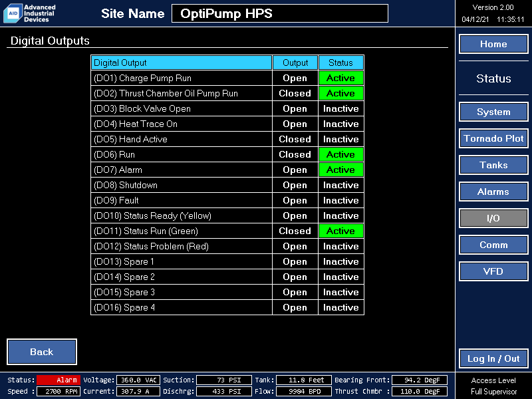Select the I/O page button
Viewport: 532px width, 399px height.
493,218
